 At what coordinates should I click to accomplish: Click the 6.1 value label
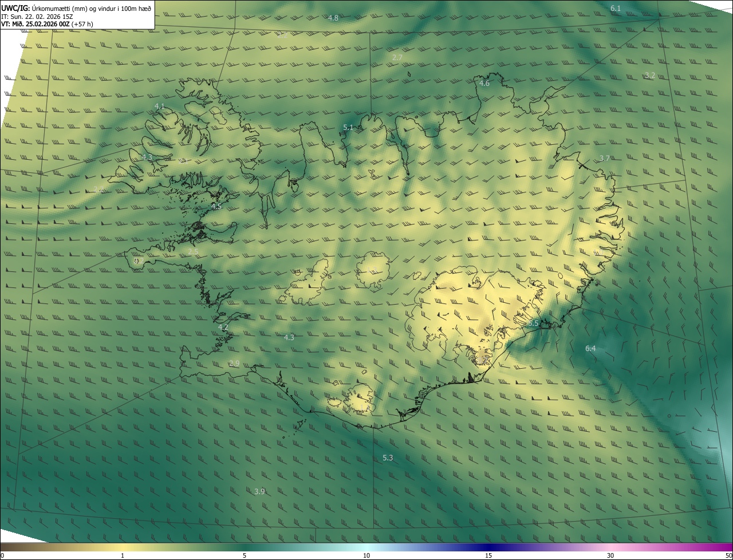click(x=616, y=8)
